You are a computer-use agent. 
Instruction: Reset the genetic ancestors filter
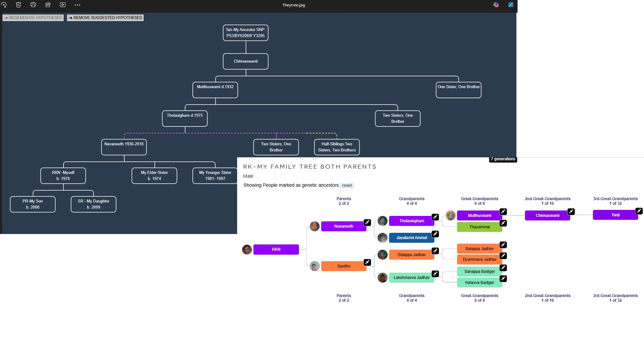[347, 185]
